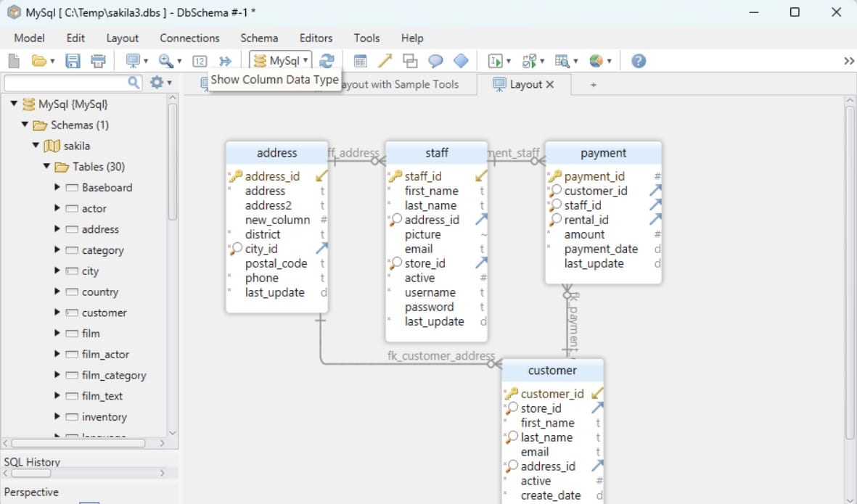
Task: Collapse the MySql {MySql} root node
Action: 15,104
